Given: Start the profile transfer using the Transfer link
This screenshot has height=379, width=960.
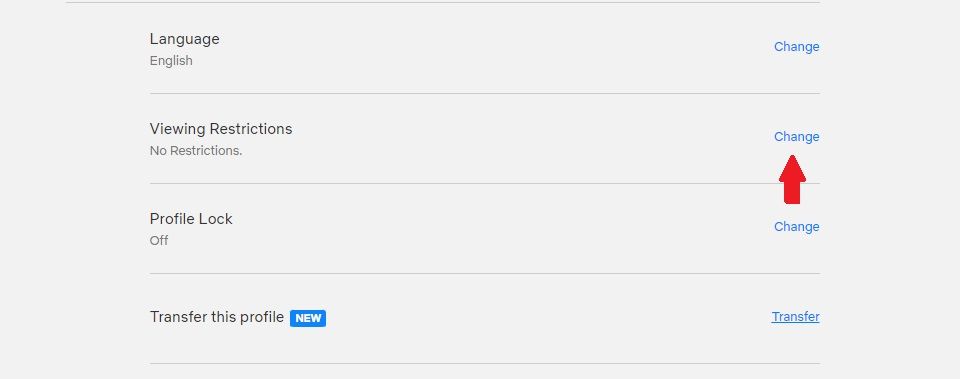Looking at the screenshot, I should coord(795,317).
